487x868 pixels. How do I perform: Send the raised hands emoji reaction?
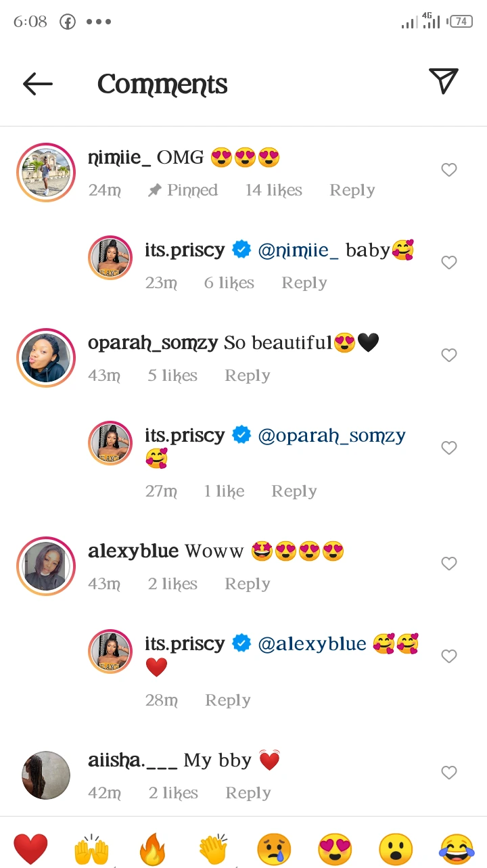point(91,849)
